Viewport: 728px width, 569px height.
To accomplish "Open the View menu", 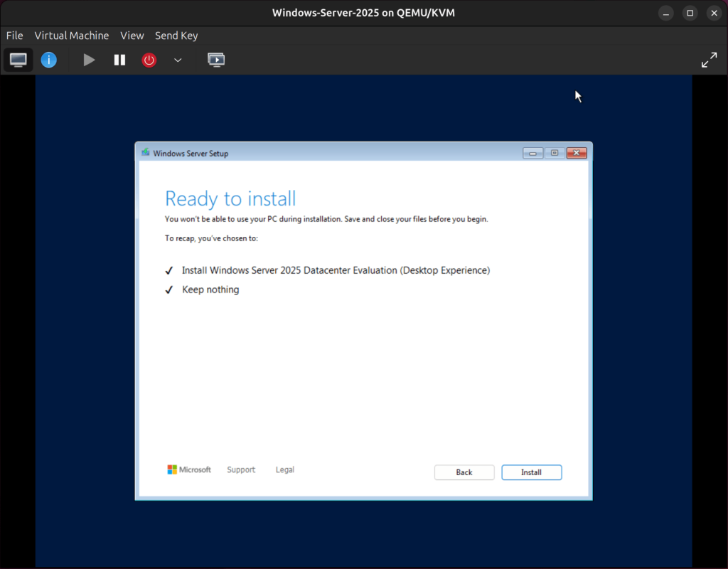I will [x=132, y=36].
